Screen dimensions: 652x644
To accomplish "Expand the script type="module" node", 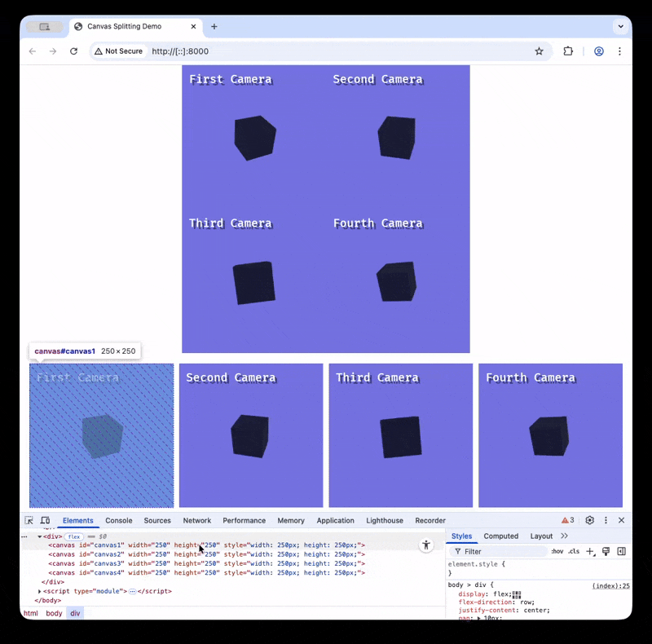I will (40, 591).
